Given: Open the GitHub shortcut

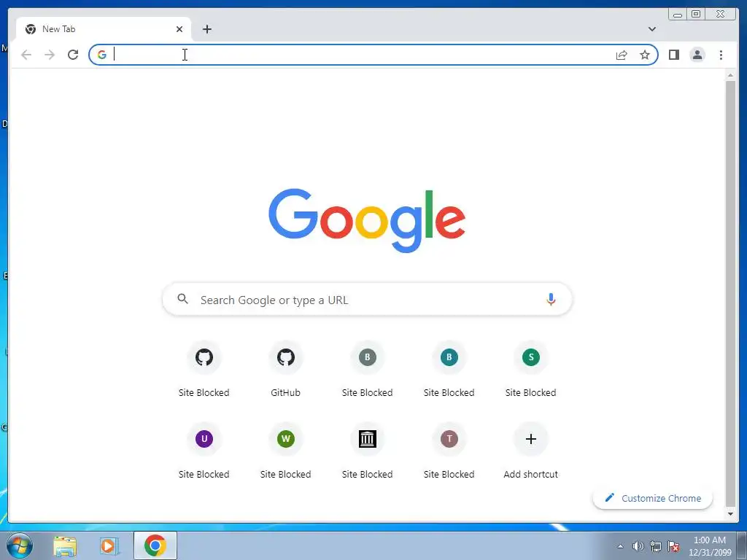Looking at the screenshot, I should tap(285, 369).
